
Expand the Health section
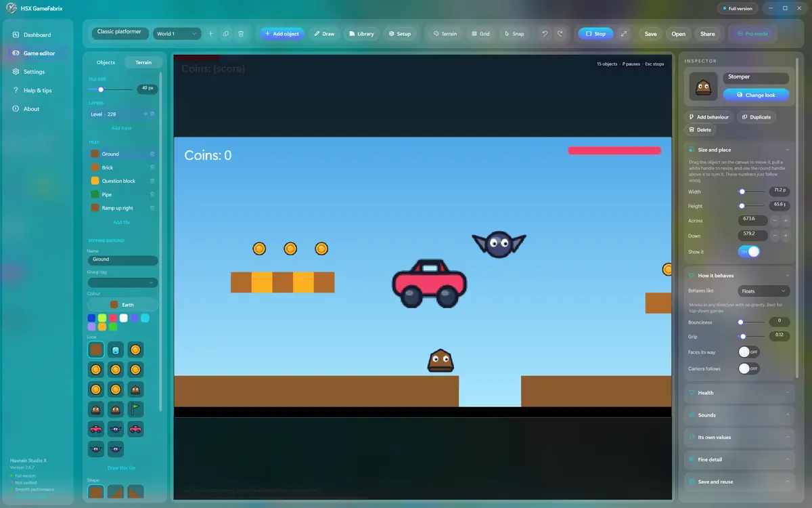pos(739,393)
